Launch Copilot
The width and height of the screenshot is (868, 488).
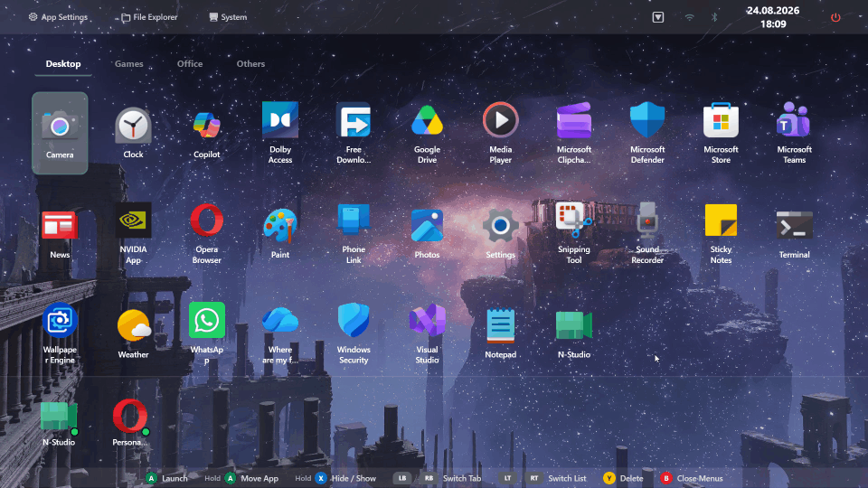(206, 134)
